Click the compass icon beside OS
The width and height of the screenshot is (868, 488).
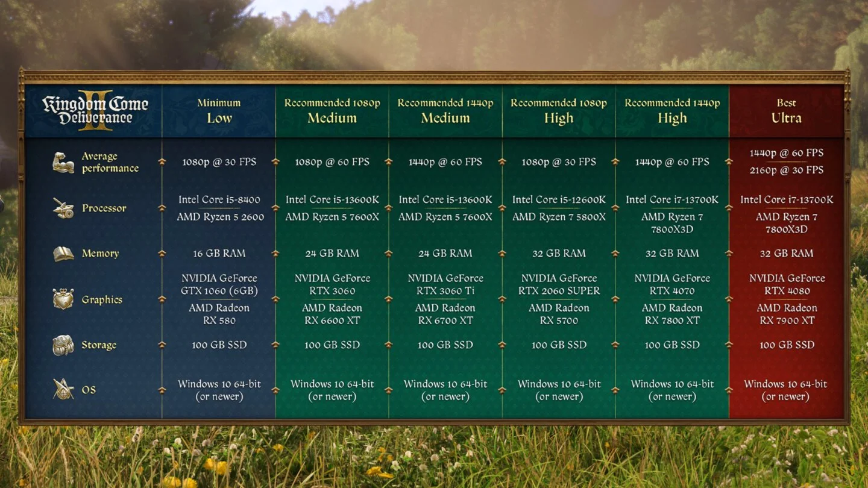click(x=63, y=390)
